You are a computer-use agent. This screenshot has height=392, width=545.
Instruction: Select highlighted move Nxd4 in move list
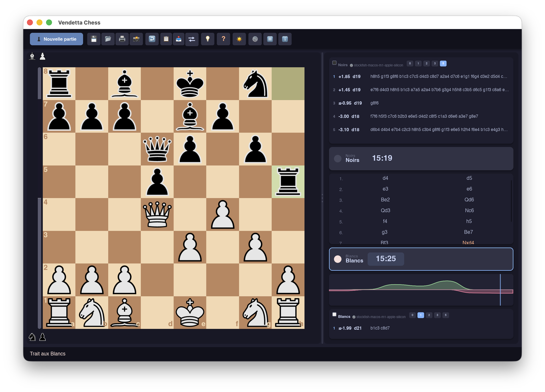point(468,242)
